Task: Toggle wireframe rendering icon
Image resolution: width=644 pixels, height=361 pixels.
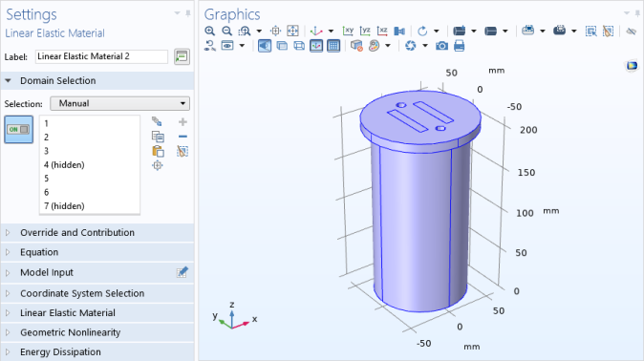Action: tap(298, 46)
